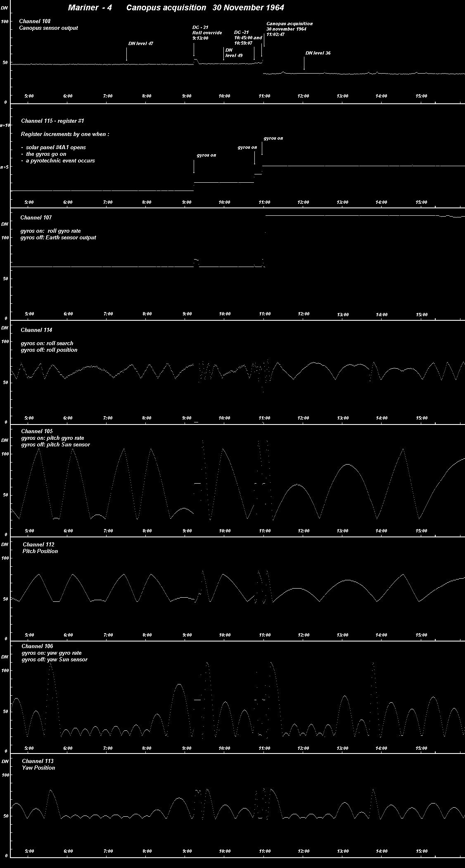Select the "Pitch Position" caption
Viewport: 465px width, 868px height.
40,551
